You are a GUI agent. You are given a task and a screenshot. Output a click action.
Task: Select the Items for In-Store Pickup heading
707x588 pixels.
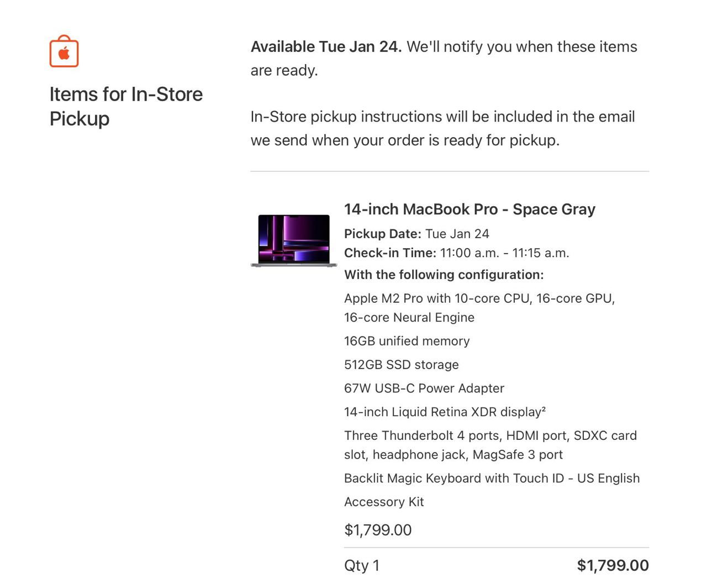pyautogui.click(x=126, y=106)
